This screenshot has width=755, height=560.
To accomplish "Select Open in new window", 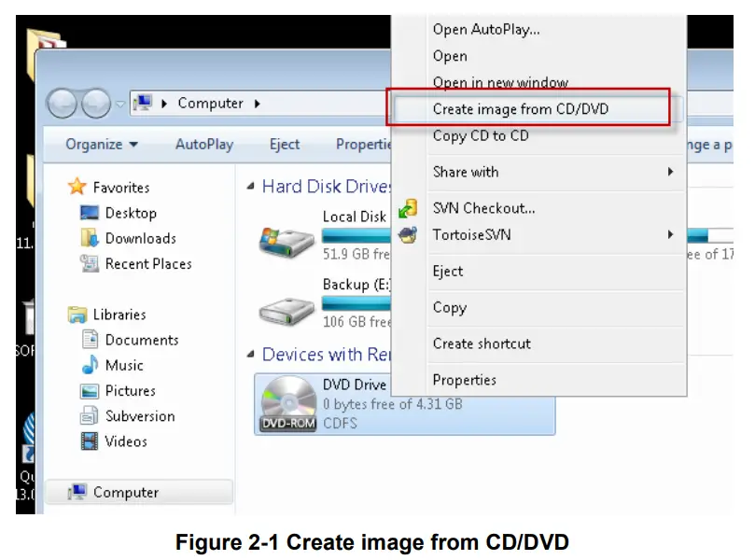I will pyautogui.click(x=500, y=82).
